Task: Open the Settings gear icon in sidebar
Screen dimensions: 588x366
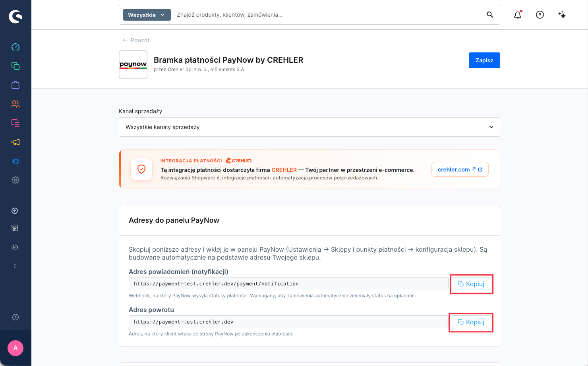Action: point(15,180)
